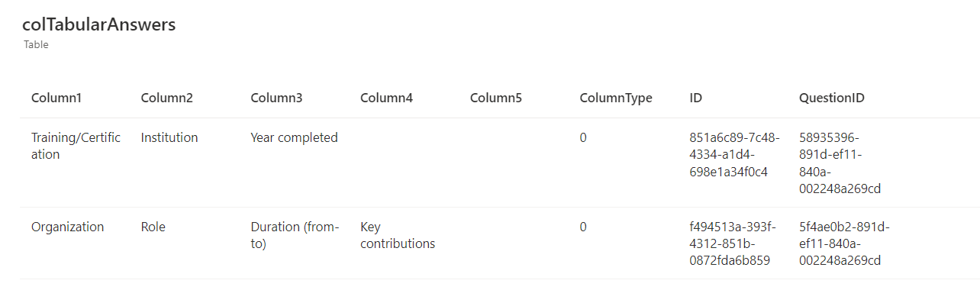The height and width of the screenshot is (290, 980).
Task: Click the colTabularAnswers title
Action: 99,24
